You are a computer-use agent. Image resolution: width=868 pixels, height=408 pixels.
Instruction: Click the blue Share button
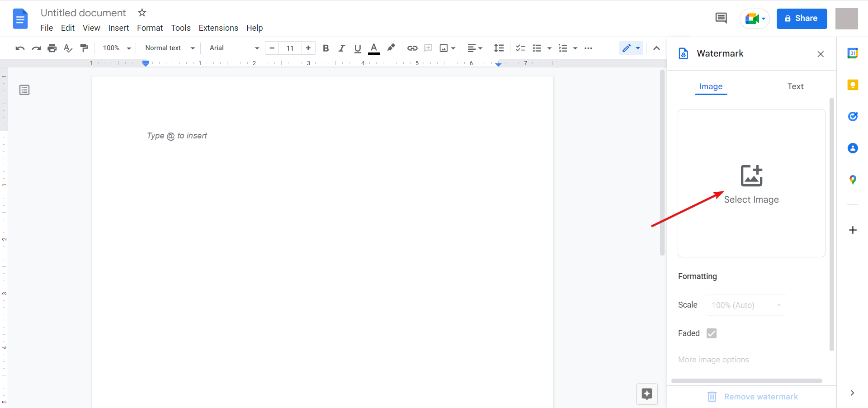click(802, 19)
